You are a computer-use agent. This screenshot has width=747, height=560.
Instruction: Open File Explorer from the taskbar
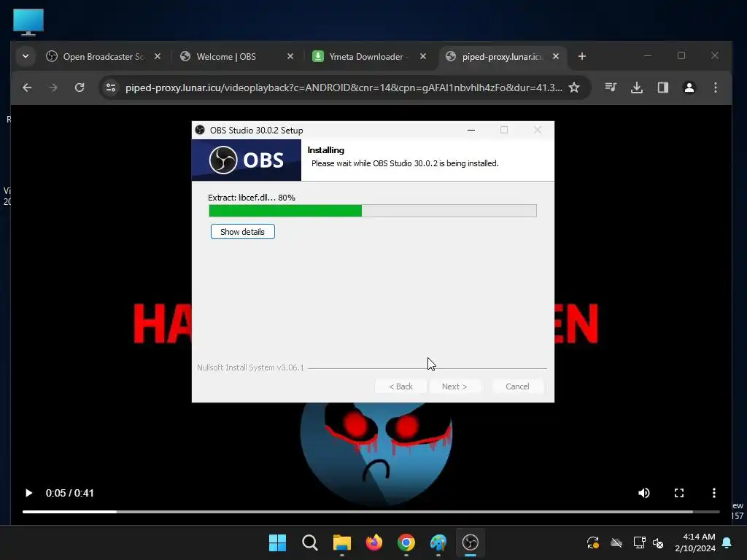point(341,542)
